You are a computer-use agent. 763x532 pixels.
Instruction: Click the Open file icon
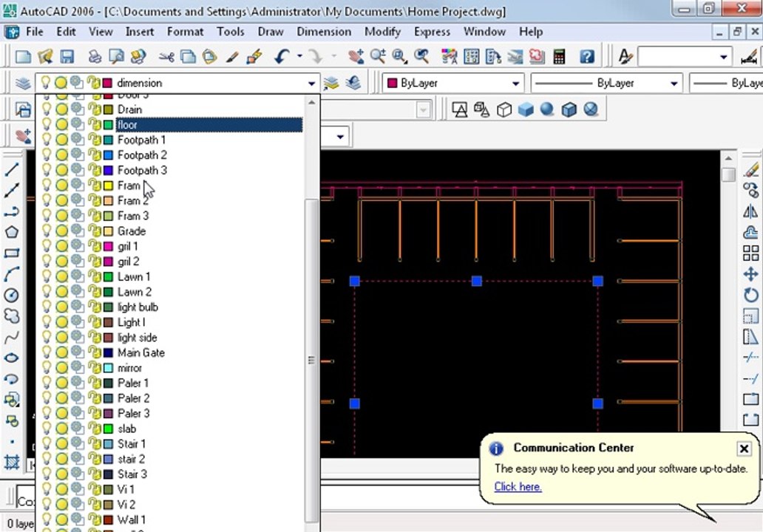(x=45, y=57)
